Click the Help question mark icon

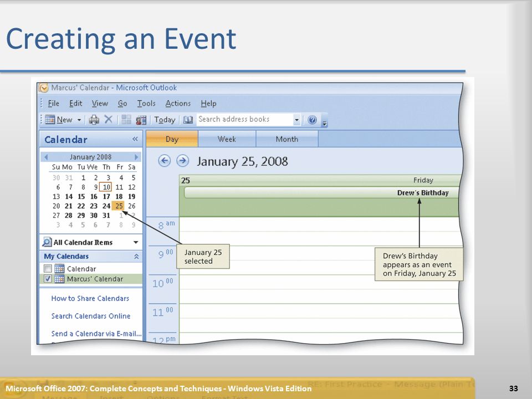pyautogui.click(x=312, y=120)
